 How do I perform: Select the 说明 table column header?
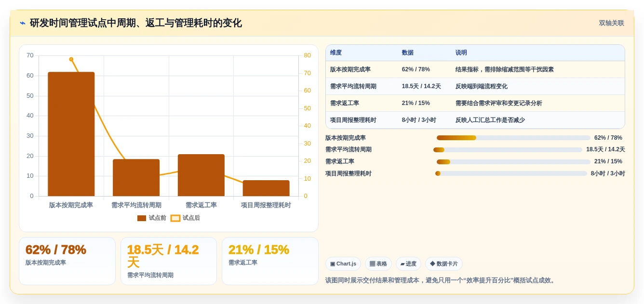click(x=461, y=53)
